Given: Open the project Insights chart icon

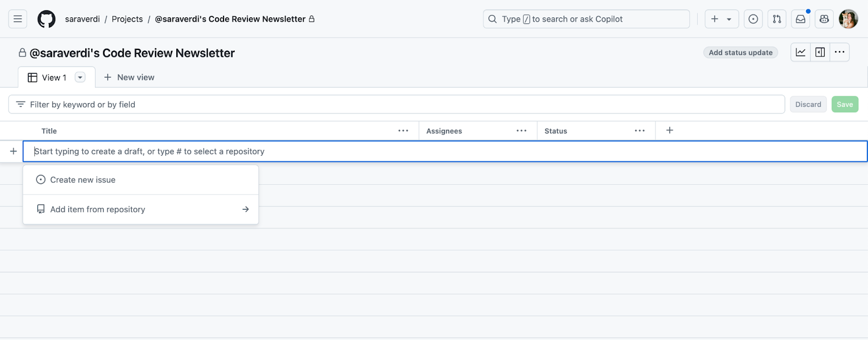Looking at the screenshot, I should (x=801, y=52).
